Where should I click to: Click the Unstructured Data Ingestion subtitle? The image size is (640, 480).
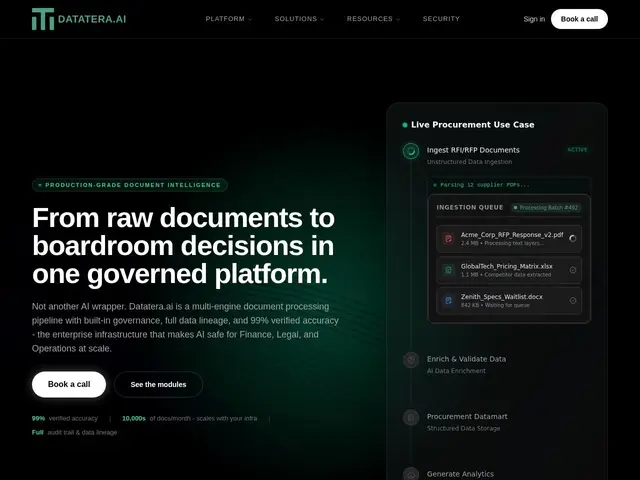469,162
